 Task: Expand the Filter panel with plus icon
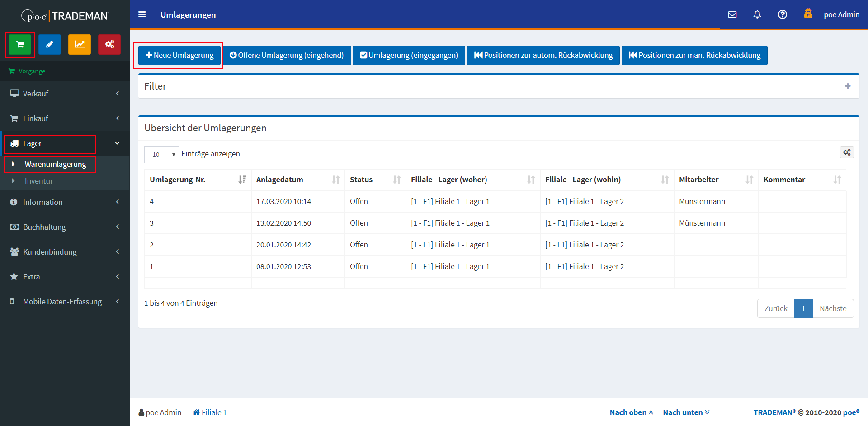pyautogui.click(x=848, y=86)
